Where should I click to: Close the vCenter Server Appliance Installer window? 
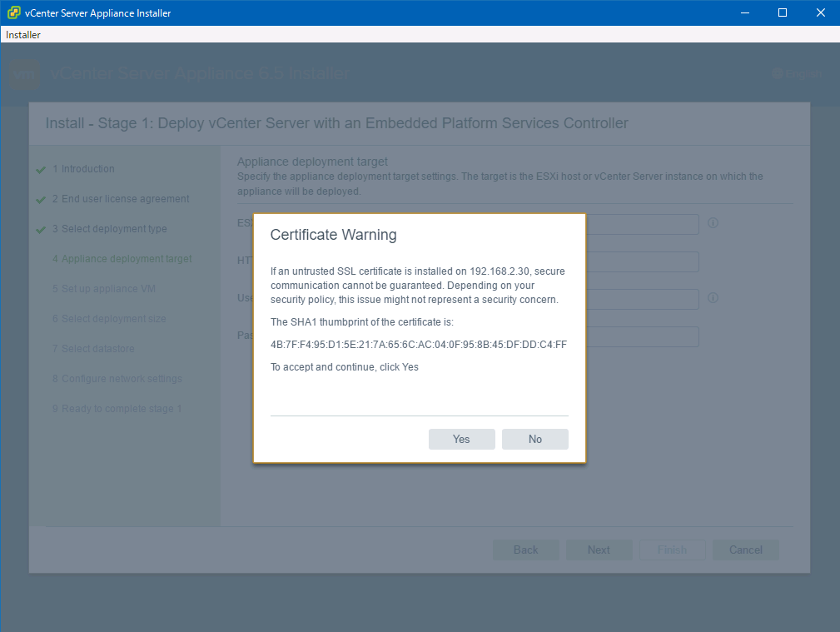tap(820, 12)
